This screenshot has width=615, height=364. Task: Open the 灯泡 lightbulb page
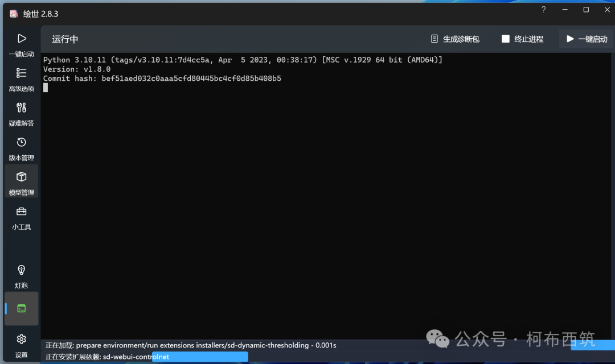(x=22, y=276)
